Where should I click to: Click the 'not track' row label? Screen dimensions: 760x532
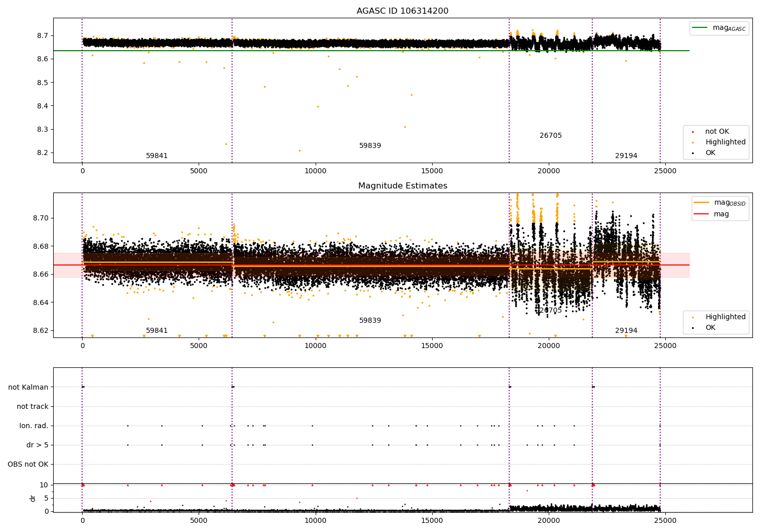click(x=32, y=406)
